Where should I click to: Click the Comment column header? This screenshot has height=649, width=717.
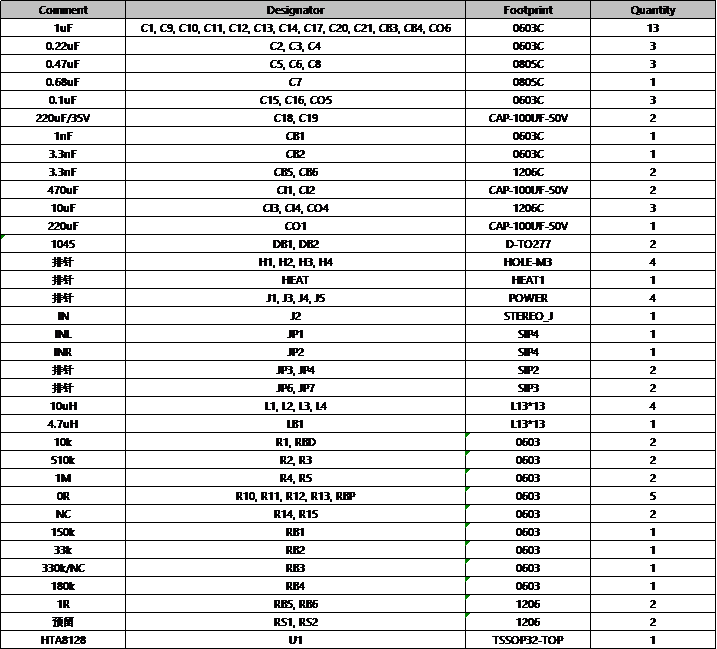[x=62, y=10]
